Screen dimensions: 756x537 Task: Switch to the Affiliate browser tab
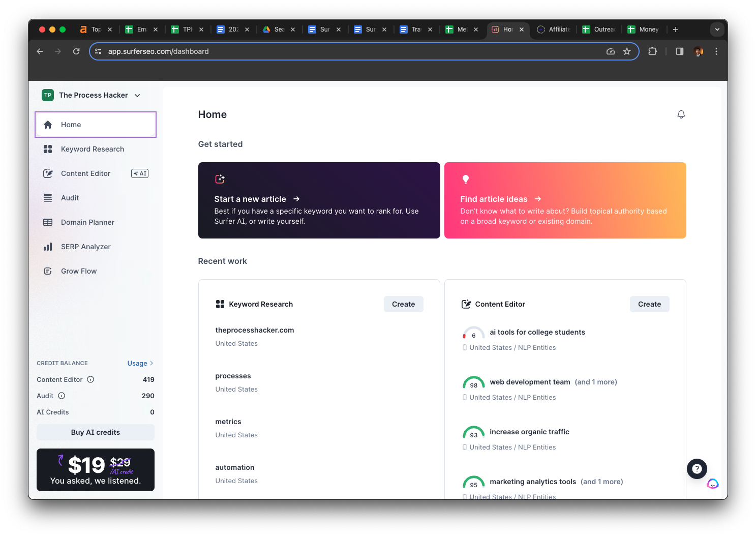(x=554, y=29)
